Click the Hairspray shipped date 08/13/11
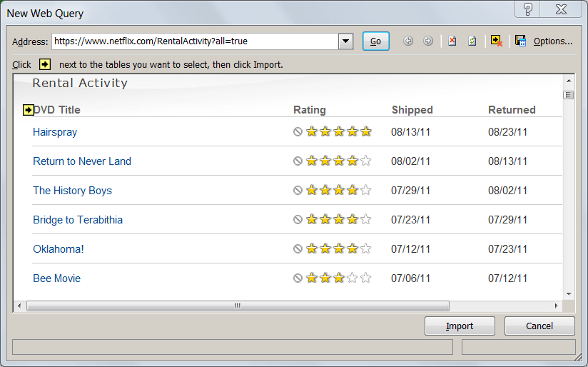This screenshot has width=588, height=367. click(410, 132)
